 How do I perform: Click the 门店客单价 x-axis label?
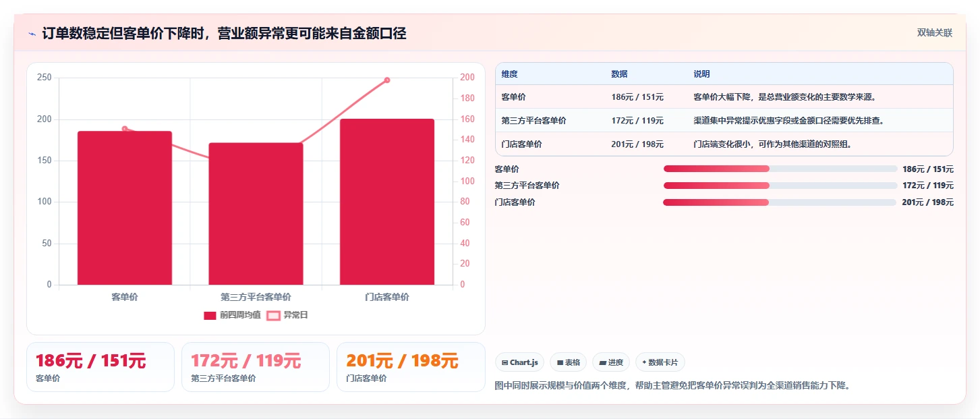(387, 297)
